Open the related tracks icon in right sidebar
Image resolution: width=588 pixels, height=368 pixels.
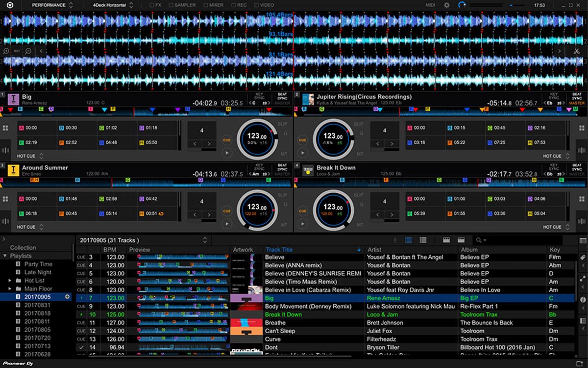click(583, 278)
